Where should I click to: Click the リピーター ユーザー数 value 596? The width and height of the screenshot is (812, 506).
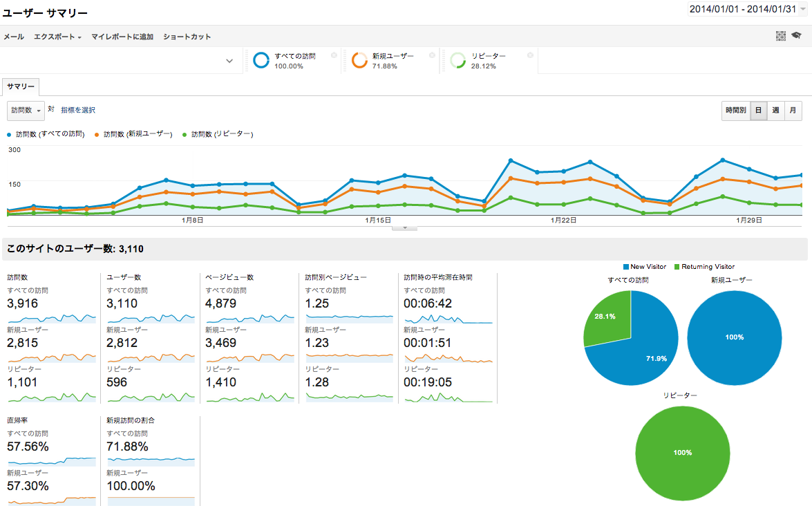(117, 382)
